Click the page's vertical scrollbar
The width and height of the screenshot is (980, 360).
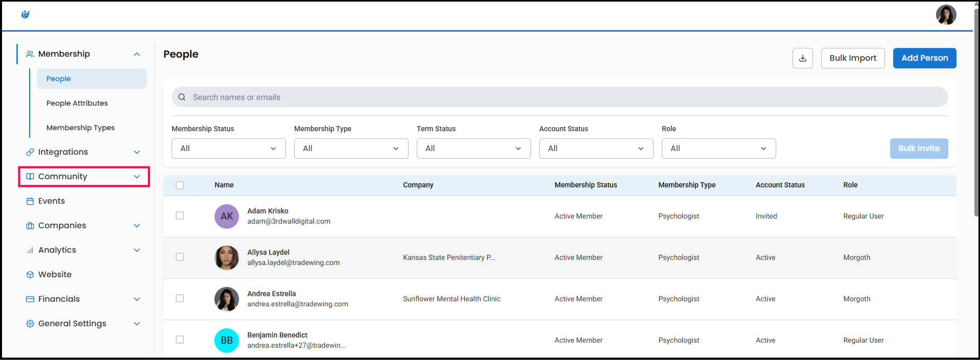[x=976, y=112]
